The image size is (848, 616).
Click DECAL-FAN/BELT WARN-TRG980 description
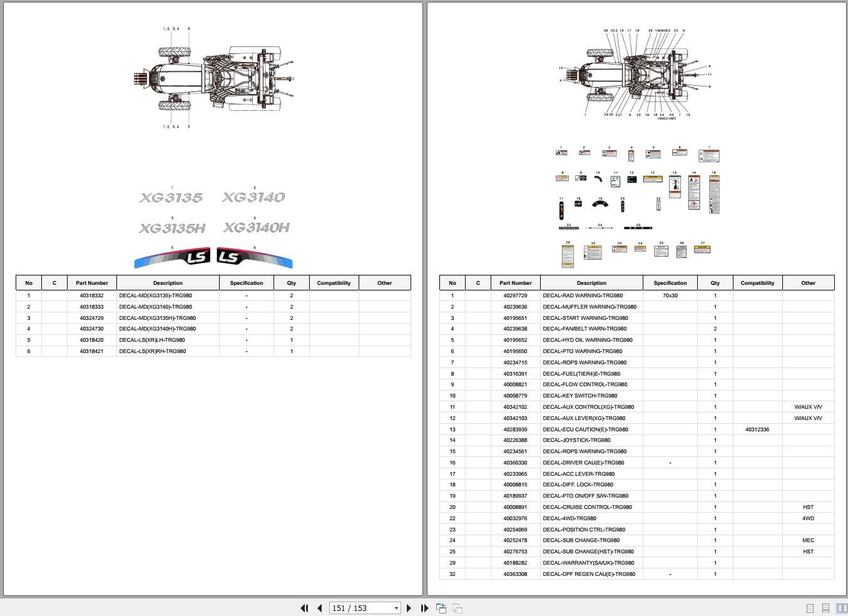[585, 329]
